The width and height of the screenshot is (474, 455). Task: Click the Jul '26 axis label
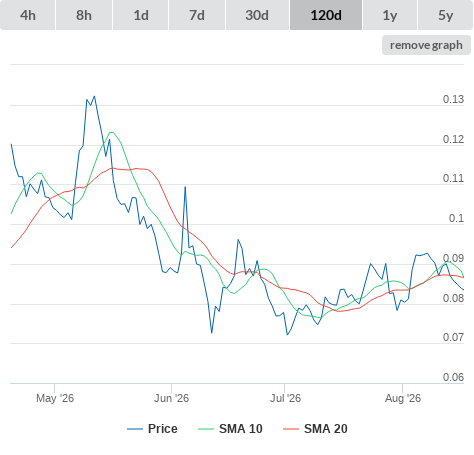285,398
